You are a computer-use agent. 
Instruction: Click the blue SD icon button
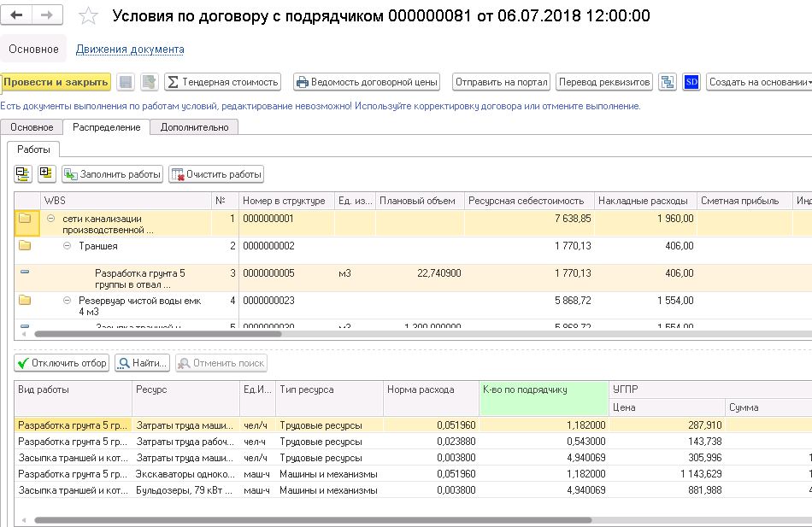[691, 82]
